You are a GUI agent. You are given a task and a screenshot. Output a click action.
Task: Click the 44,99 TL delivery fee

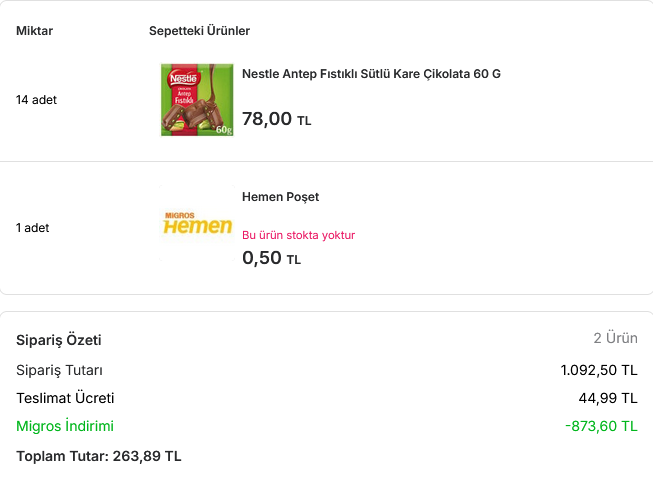click(608, 398)
